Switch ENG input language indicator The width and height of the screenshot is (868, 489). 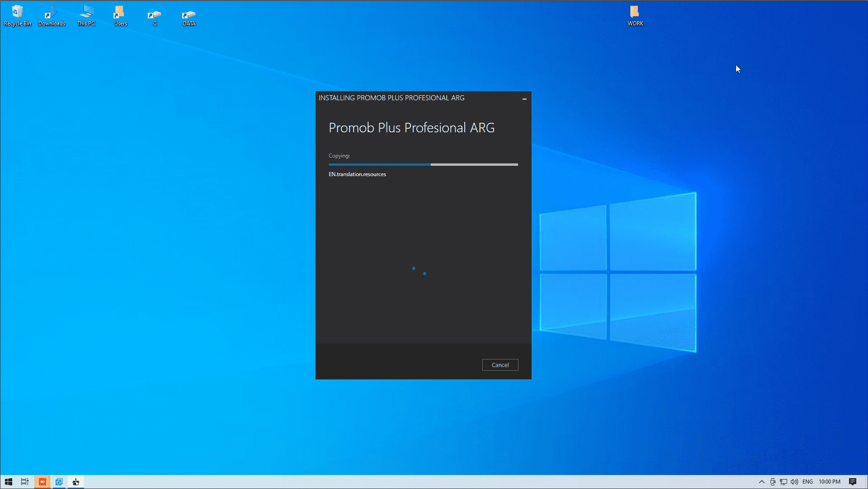point(807,482)
